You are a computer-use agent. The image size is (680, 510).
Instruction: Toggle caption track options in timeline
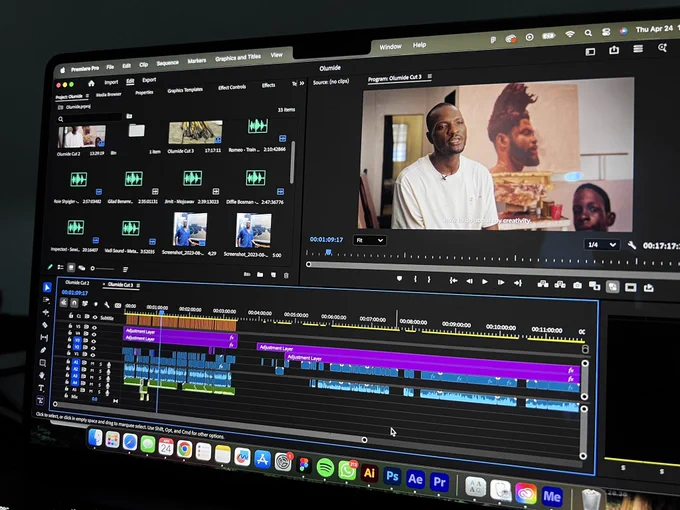point(118,306)
